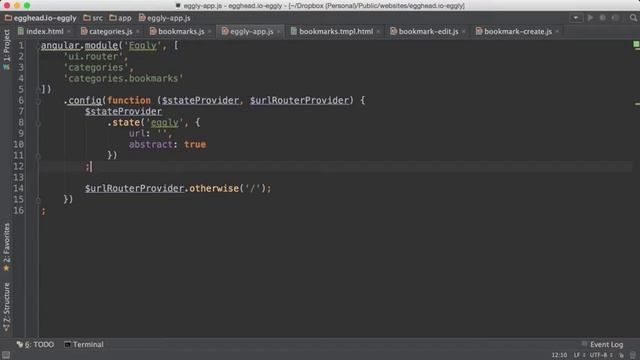Click index.html file type icon on tab
This screenshot has height=360, width=640.
(x=20, y=31)
